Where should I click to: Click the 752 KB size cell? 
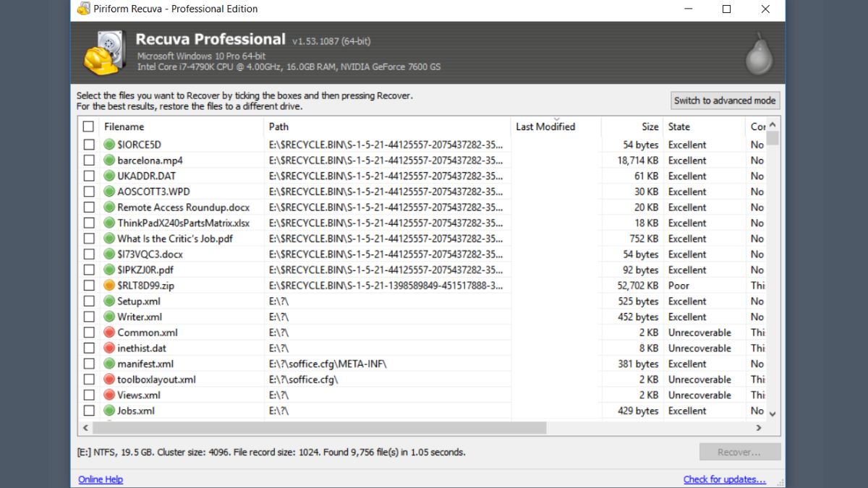tap(644, 239)
